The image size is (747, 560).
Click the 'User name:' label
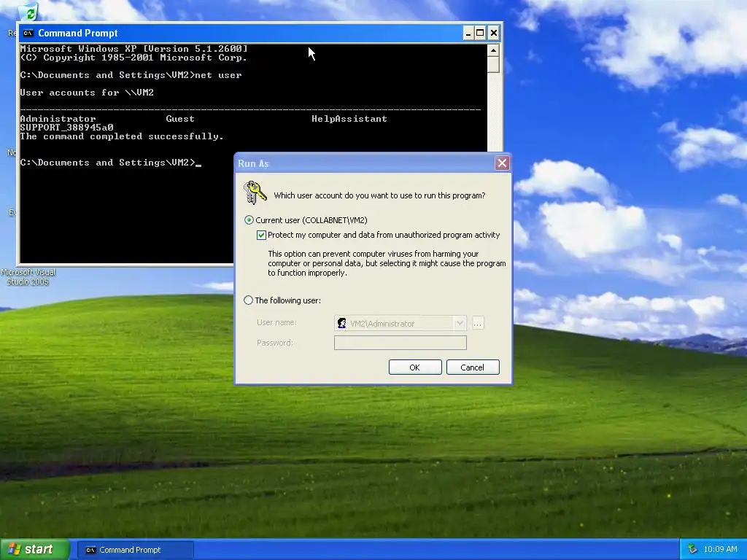[x=276, y=322]
